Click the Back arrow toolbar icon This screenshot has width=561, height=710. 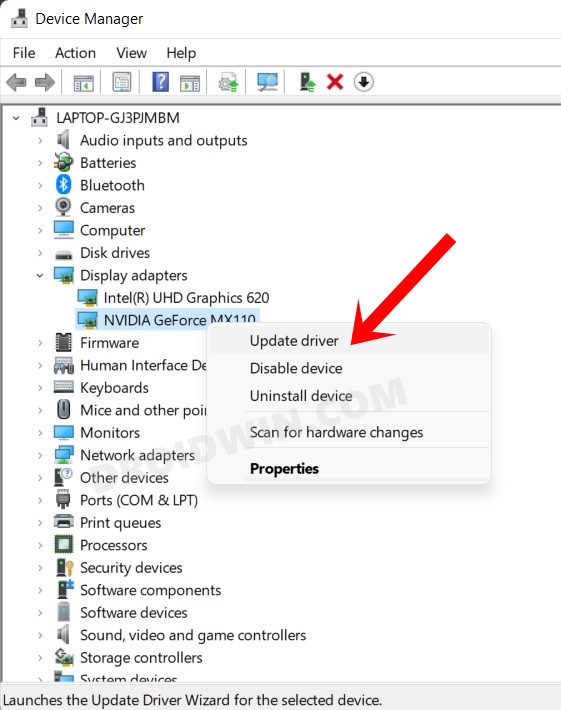[x=17, y=82]
